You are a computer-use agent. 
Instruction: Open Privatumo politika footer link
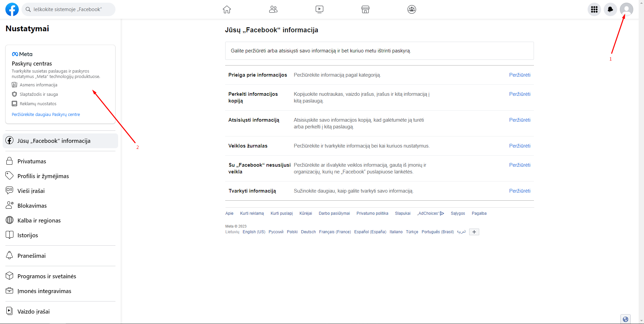(x=372, y=213)
